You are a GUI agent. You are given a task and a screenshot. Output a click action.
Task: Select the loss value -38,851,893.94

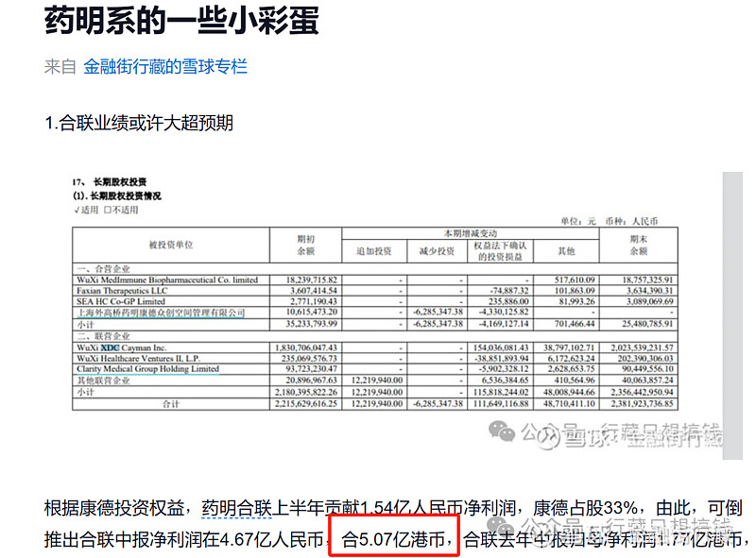coord(502,358)
